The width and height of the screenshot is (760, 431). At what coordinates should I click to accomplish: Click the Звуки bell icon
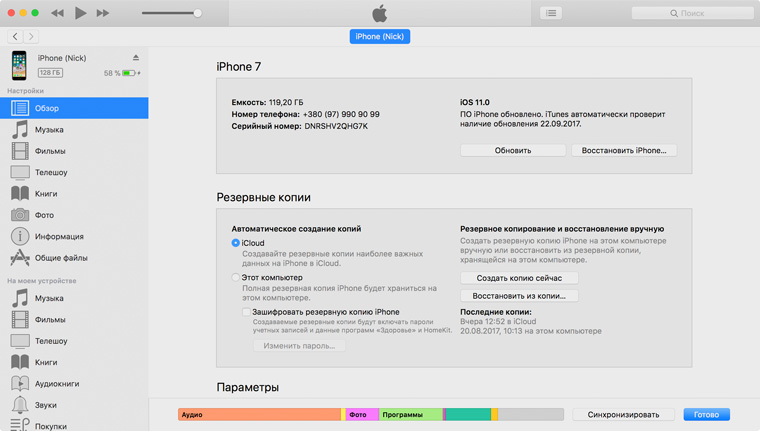(x=20, y=405)
